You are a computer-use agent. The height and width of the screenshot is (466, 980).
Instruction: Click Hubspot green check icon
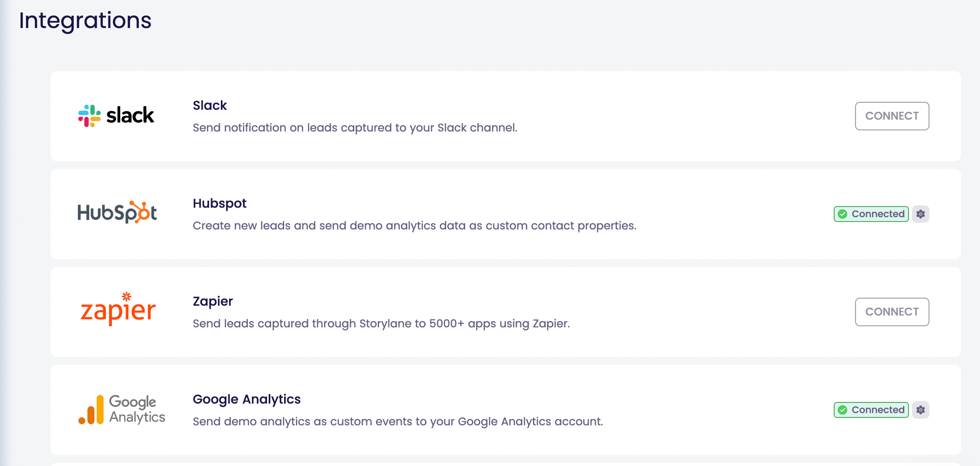click(x=843, y=214)
